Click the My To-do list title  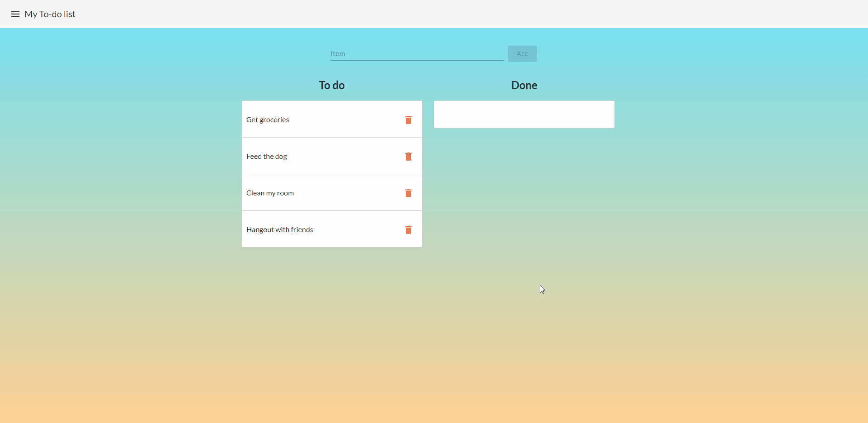coord(50,14)
